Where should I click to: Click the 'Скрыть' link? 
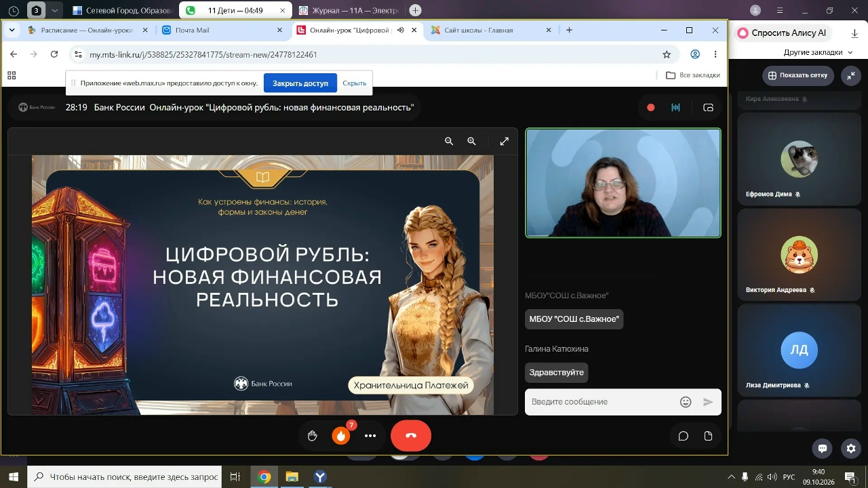click(355, 83)
